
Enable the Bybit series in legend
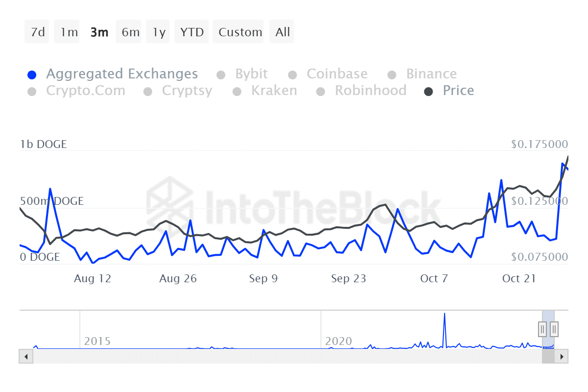click(x=221, y=75)
